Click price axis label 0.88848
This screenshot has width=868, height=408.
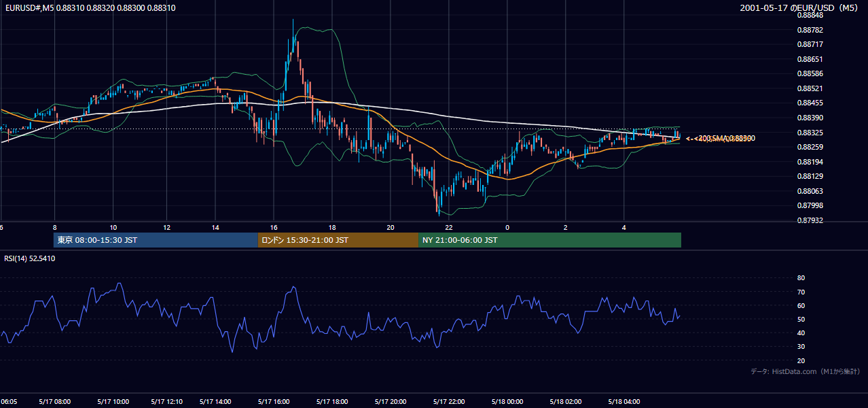coord(810,15)
